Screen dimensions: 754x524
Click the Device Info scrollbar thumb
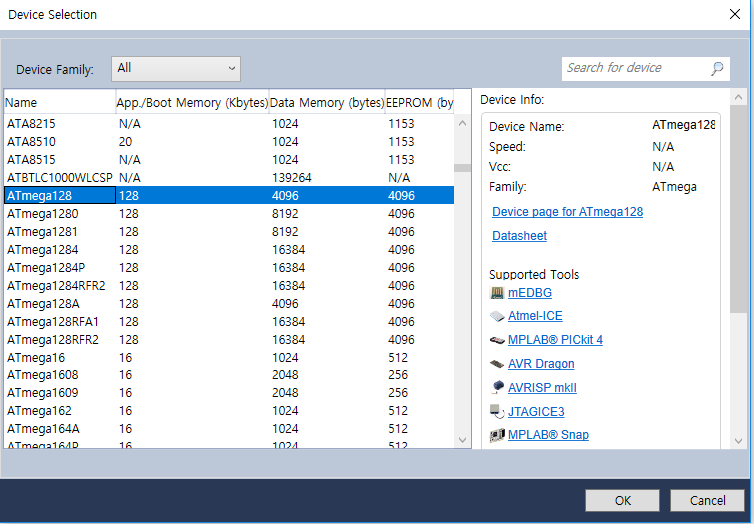coord(739,209)
